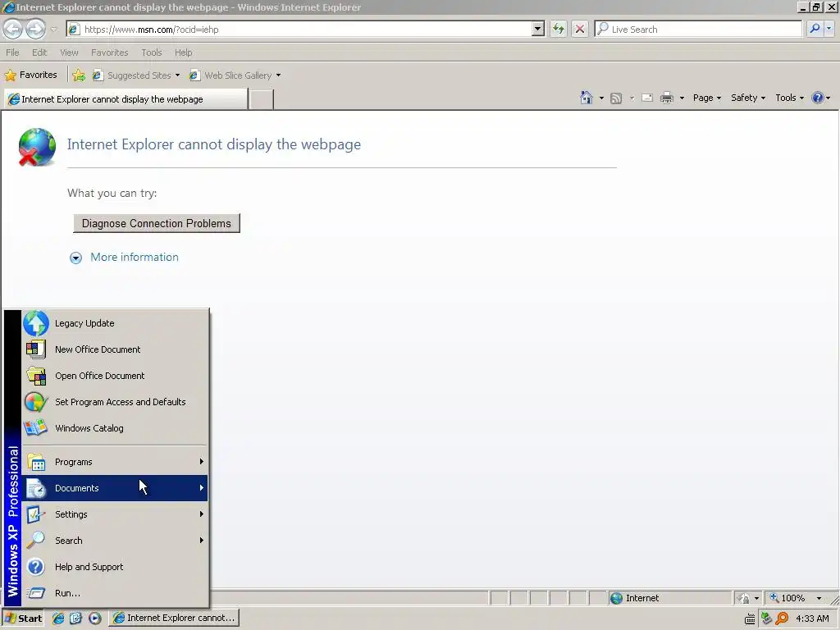
Task: Click Add to Favorites Bar icon
Action: pos(79,75)
